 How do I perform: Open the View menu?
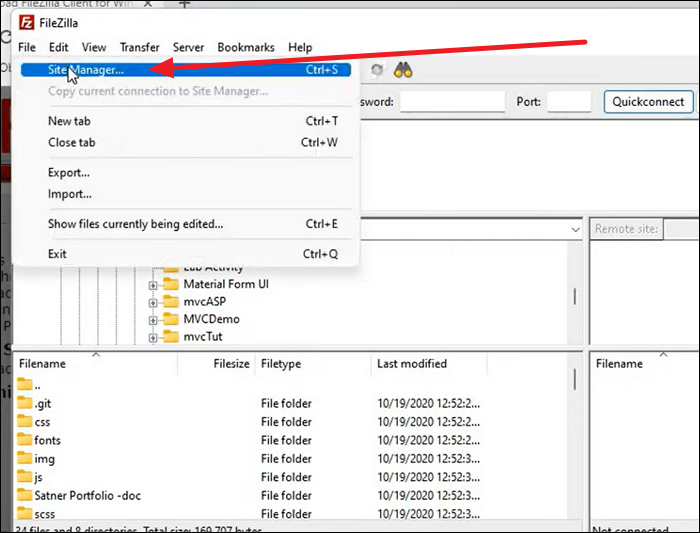coord(94,47)
